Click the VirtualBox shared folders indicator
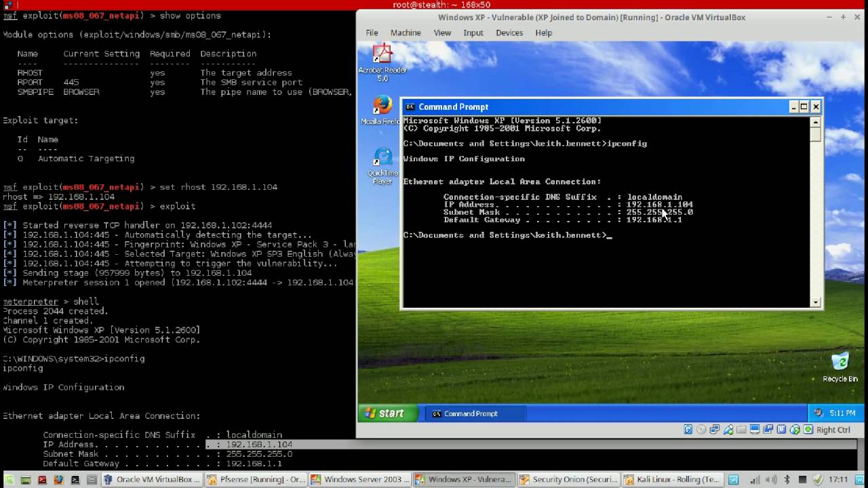Screen dimensions: 868x488 [742, 429]
